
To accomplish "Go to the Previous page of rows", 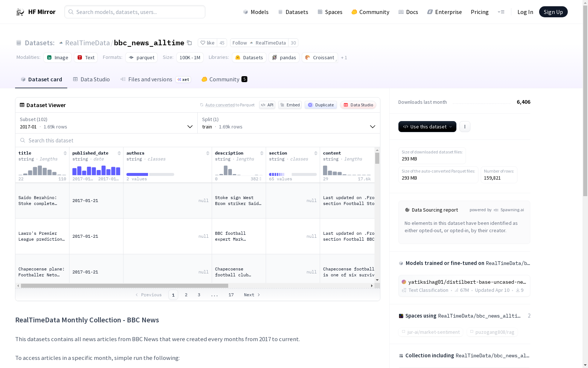I will pos(148,295).
